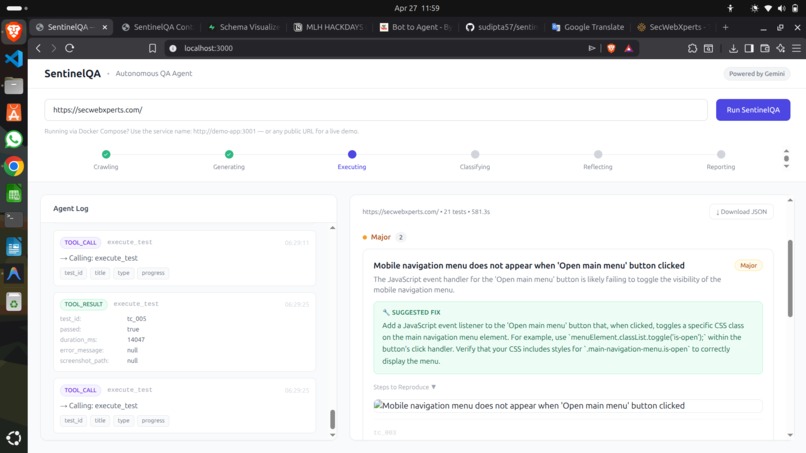Expand Steps to Reproduce section
This screenshot has width=806, height=453.
pyautogui.click(x=405, y=387)
